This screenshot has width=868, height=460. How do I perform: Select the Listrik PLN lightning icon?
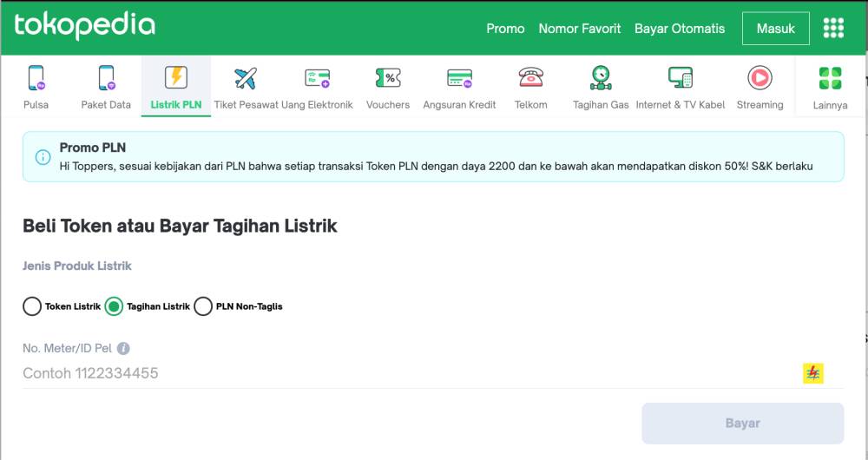coord(176,77)
